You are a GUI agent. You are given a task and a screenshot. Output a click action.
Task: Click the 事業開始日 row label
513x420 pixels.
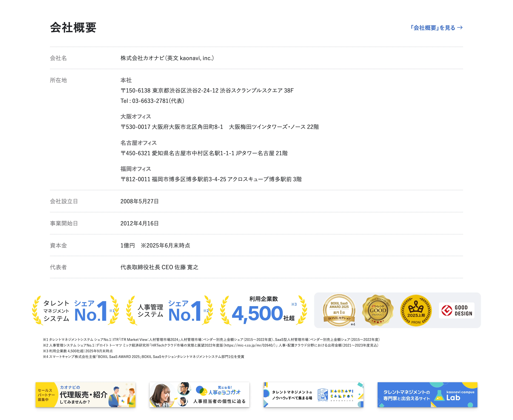[64, 223]
